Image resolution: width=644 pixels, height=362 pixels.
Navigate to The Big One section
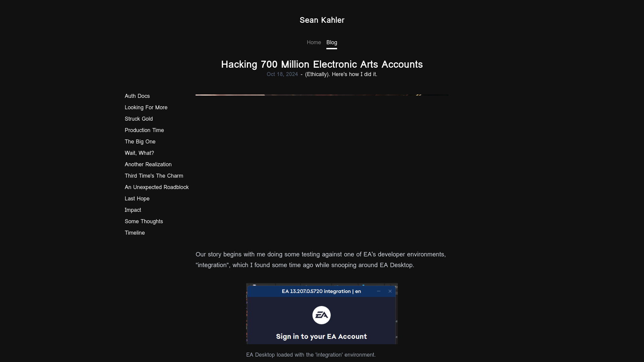click(x=140, y=141)
